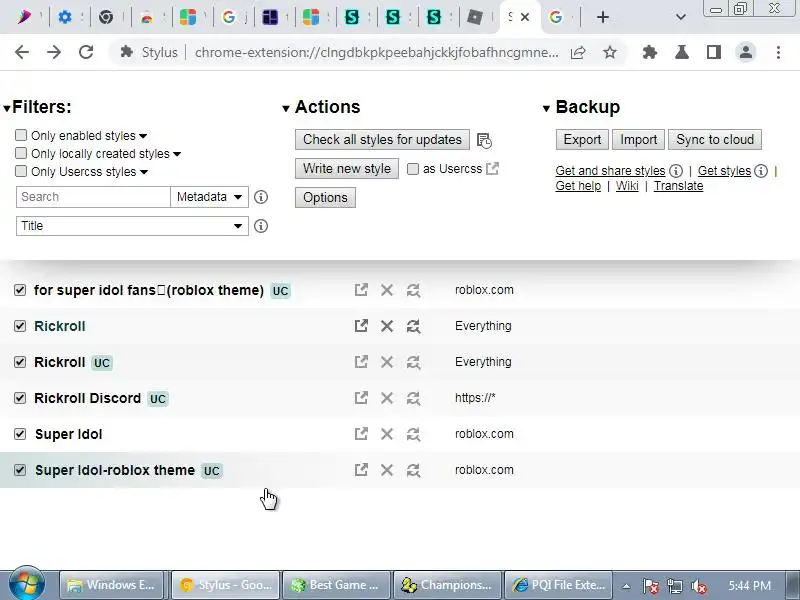The width and height of the screenshot is (800, 600).
Task: Click external link icon beside as Usercss
Action: coord(492,168)
